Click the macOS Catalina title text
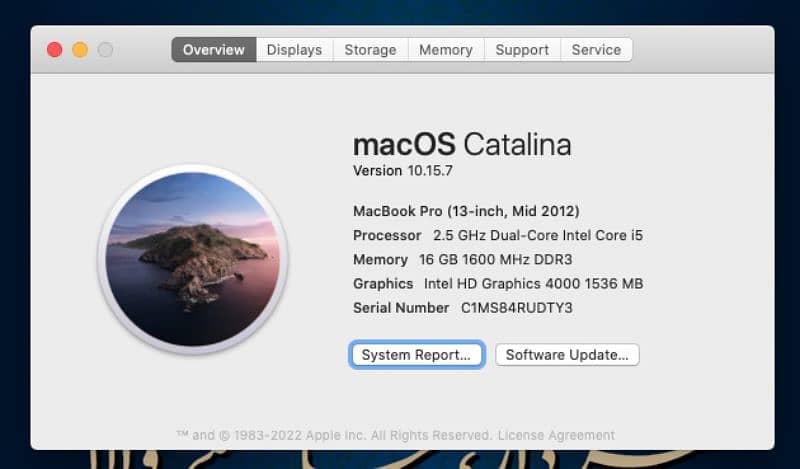 pos(462,144)
